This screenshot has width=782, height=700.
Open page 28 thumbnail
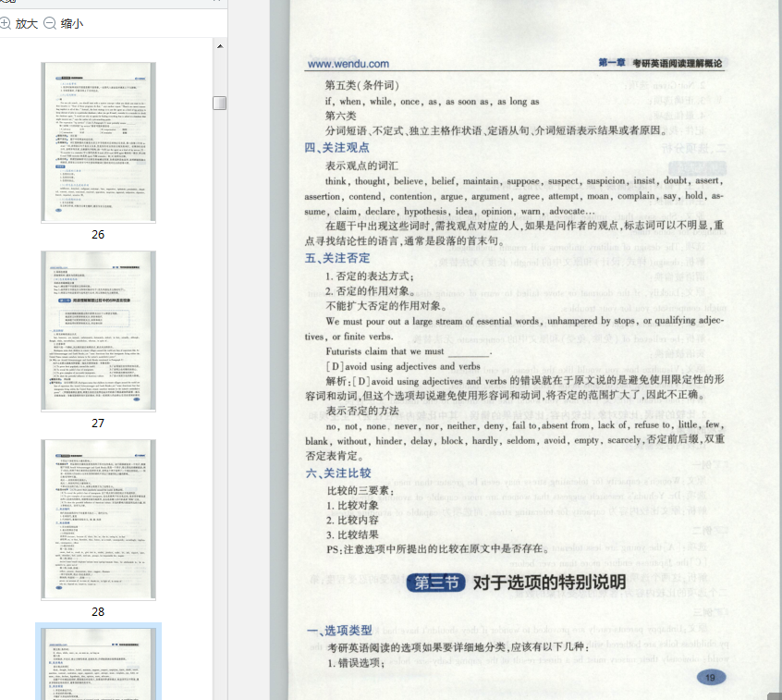pyautogui.click(x=98, y=520)
